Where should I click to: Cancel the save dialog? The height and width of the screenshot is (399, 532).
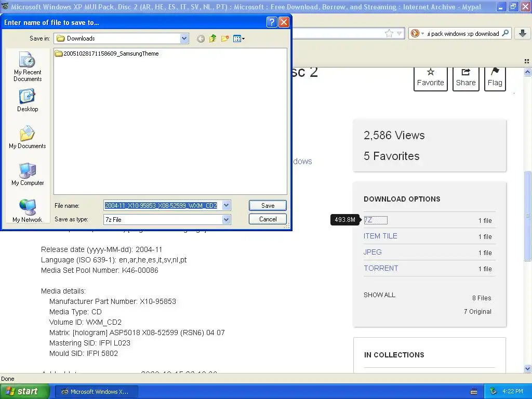point(268,219)
